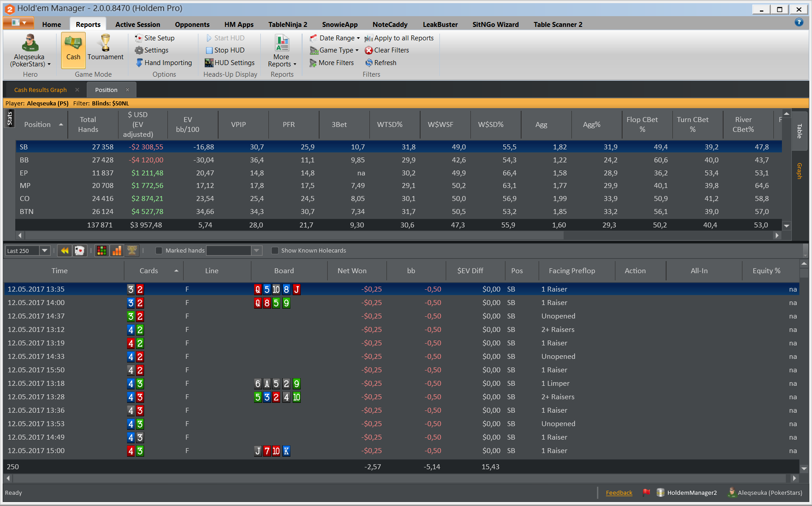The width and height of the screenshot is (812, 506).
Task: Click the Aleqseuka (PokerStars) status bar entry
Action: 765,493
